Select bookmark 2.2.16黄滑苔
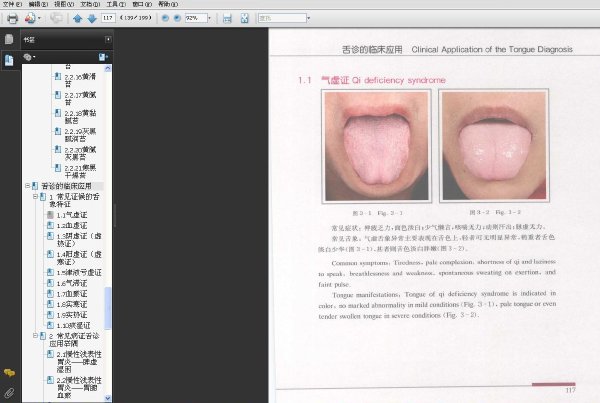The width and height of the screenshot is (600, 403). click(x=80, y=80)
